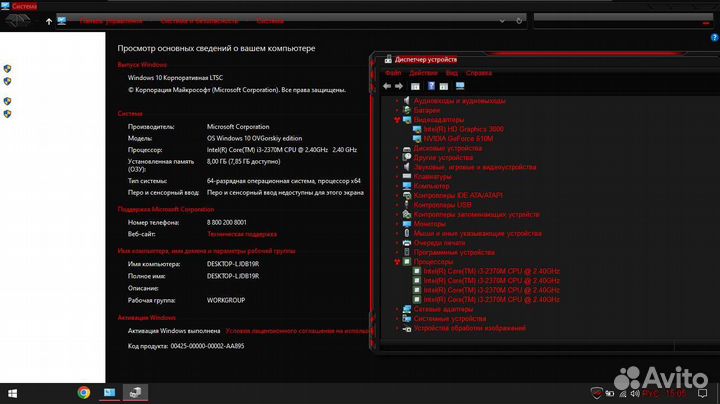
Task: Click the Back arrow in Device Manager toolbar
Action: pyautogui.click(x=388, y=86)
